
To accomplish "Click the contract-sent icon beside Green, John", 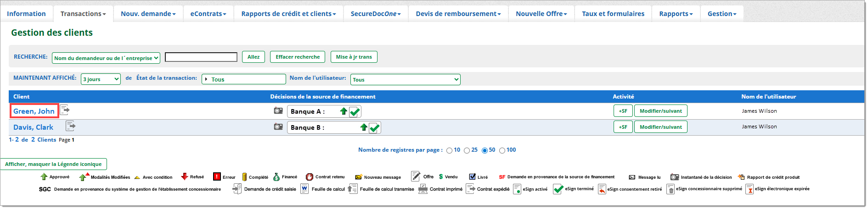I will 65,110.
